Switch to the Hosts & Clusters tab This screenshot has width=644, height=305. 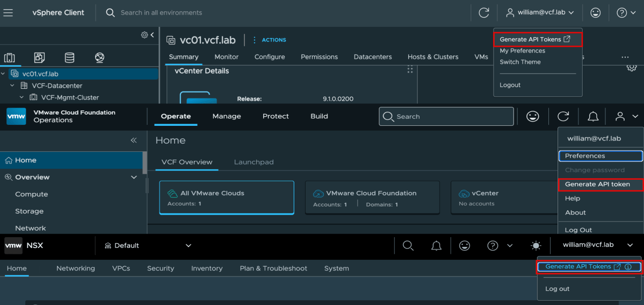(433, 57)
